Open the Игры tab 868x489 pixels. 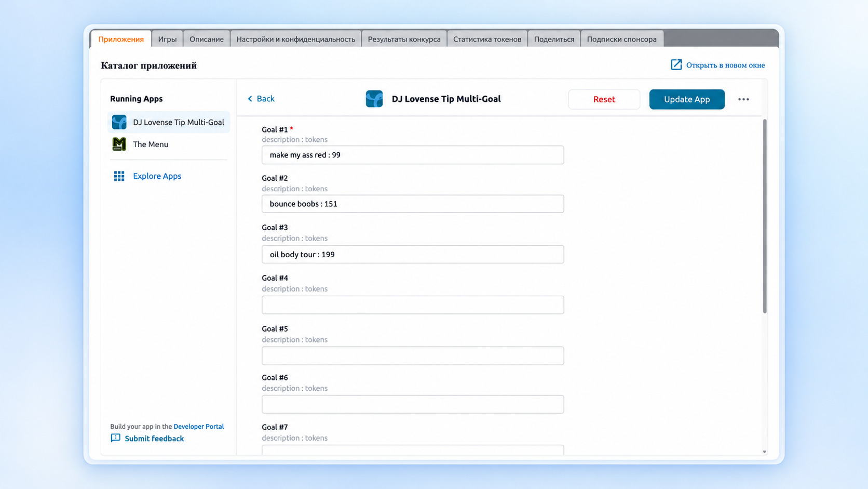[x=167, y=39]
